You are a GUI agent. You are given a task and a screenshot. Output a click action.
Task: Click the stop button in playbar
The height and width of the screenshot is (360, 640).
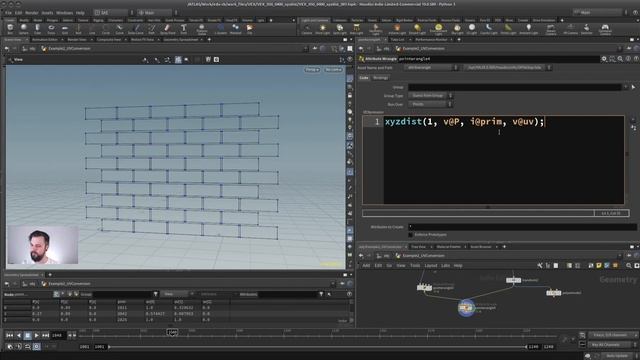pos(27,335)
